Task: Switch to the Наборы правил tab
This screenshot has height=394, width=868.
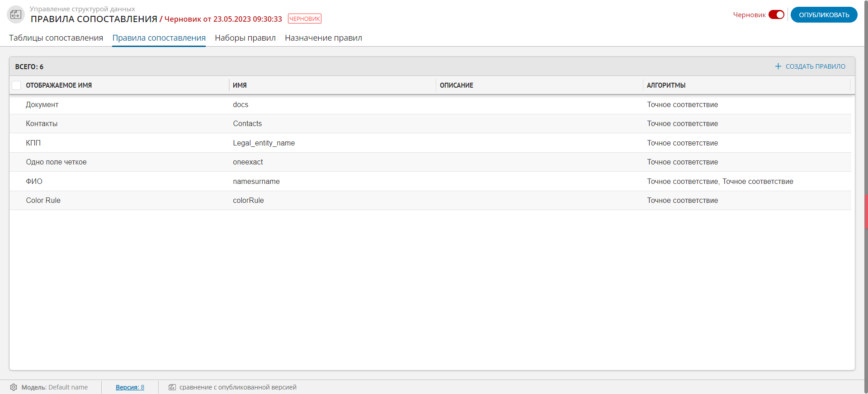Action: (245, 38)
